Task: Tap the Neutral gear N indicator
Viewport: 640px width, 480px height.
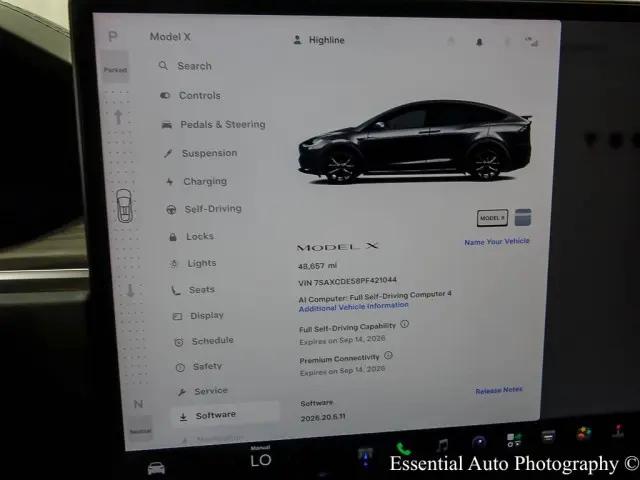Action: pyautogui.click(x=138, y=404)
